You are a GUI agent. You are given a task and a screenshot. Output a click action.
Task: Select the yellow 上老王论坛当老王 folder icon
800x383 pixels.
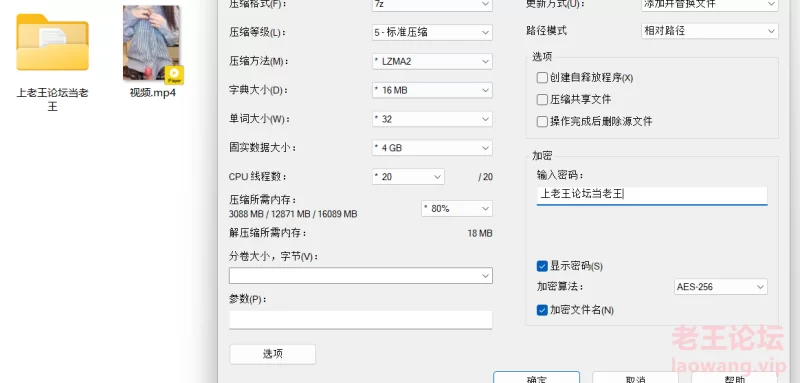pyautogui.click(x=53, y=42)
